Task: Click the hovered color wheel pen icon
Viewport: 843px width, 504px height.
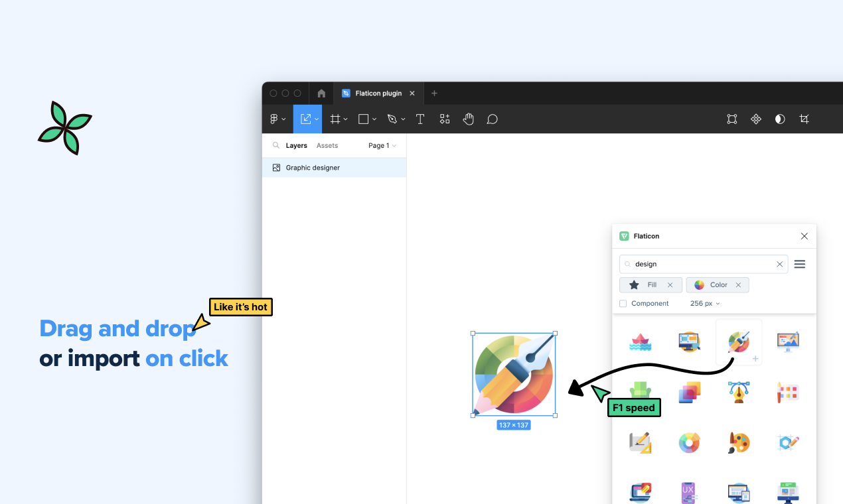Action: pyautogui.click(x=738, y=342)
